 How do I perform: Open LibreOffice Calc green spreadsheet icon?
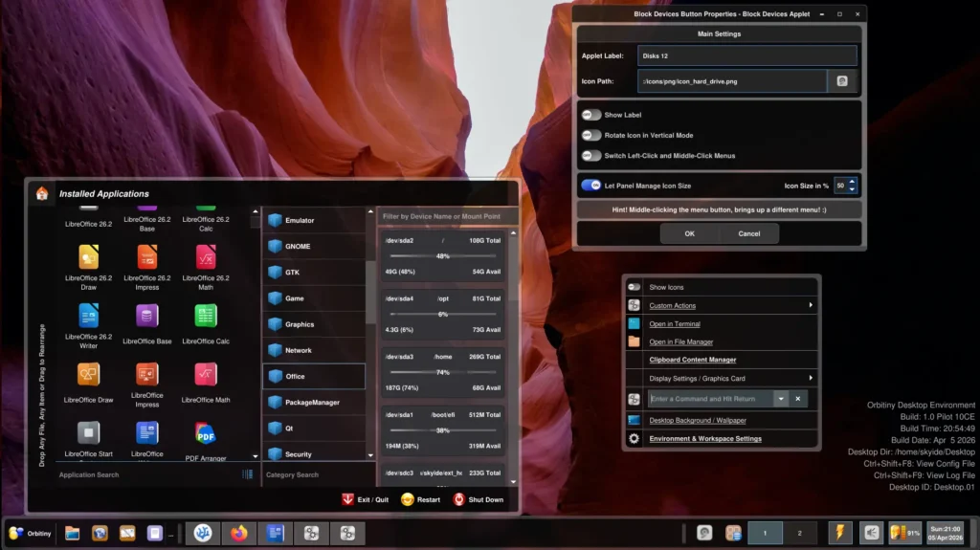point(205,316)
